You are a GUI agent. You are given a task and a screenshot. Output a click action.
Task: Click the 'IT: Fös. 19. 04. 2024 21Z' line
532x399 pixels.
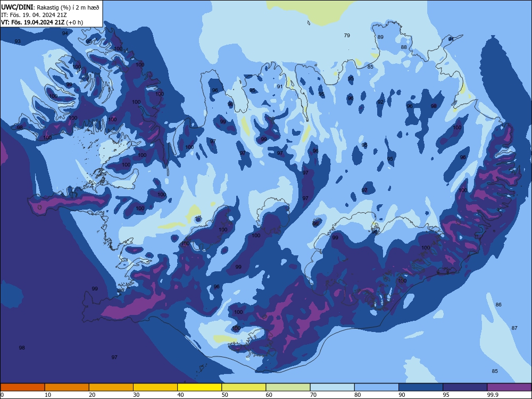click(x=34, y=15)
